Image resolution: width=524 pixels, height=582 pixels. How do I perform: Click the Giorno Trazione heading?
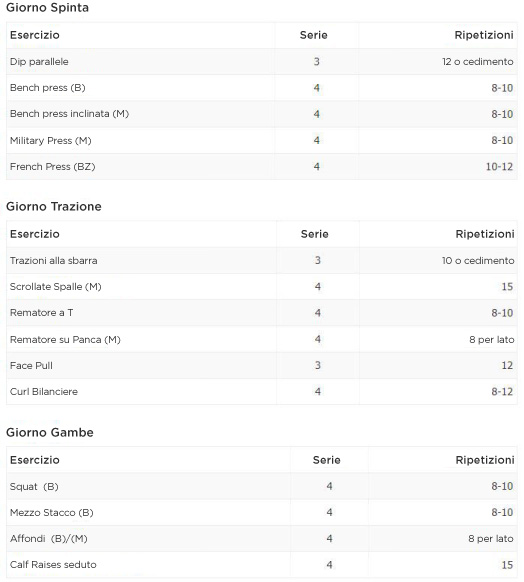54,206
